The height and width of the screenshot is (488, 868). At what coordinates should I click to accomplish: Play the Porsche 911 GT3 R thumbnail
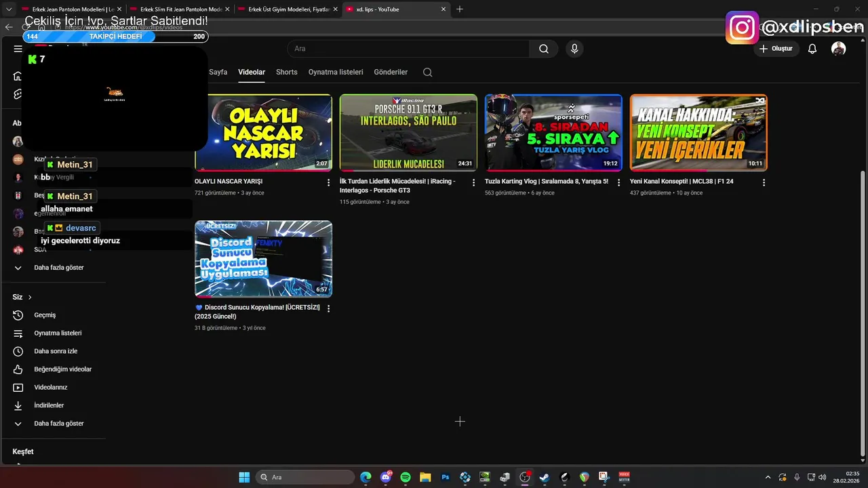pyautogui.click(x=408, y=133)
